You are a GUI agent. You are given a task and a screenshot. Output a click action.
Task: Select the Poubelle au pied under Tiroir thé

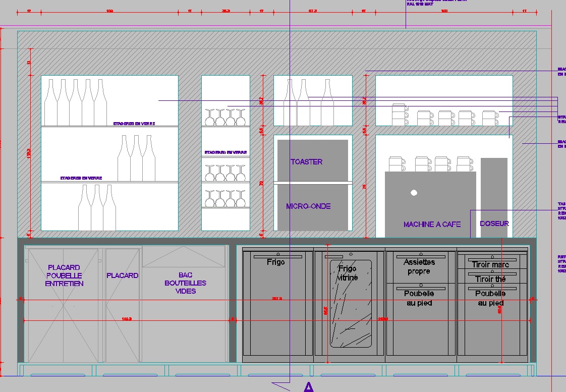click(x=490, y=298)
